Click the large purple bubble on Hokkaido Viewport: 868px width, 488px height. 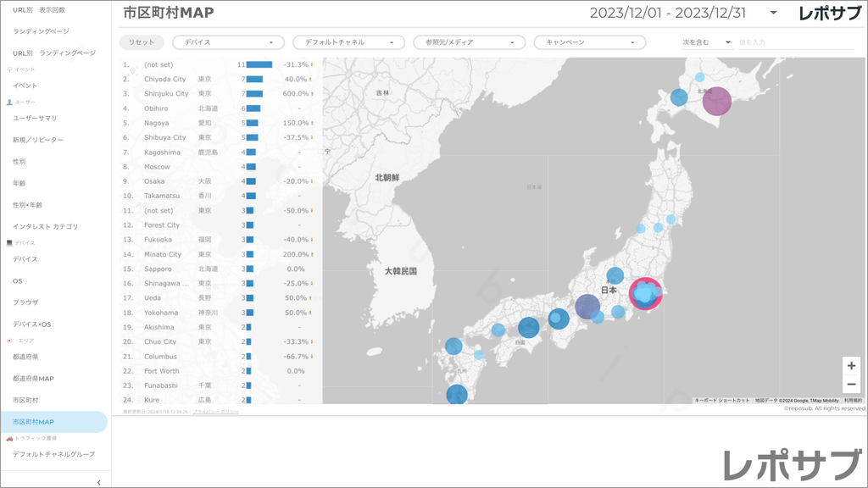pos(716,101)
